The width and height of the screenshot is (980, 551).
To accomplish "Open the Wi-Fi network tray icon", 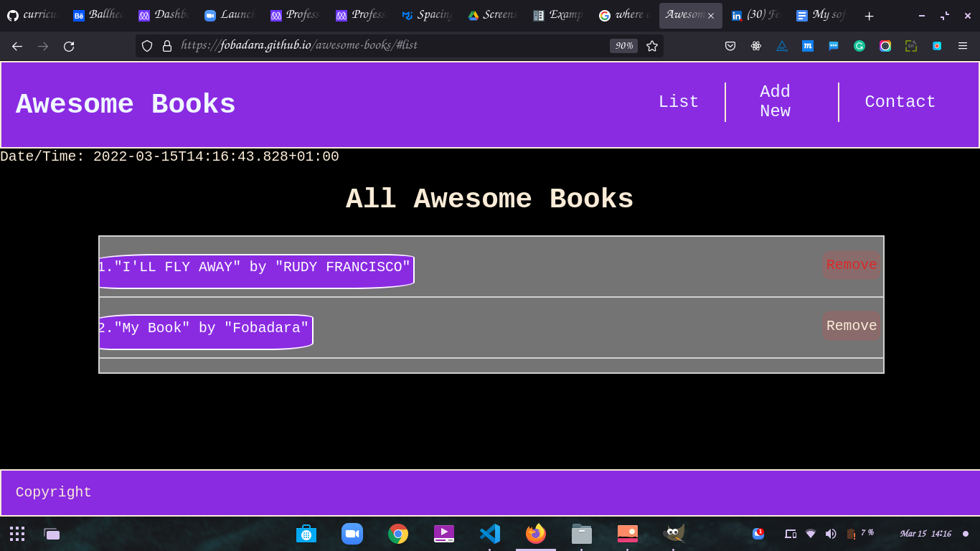I will tap(811, 534).
